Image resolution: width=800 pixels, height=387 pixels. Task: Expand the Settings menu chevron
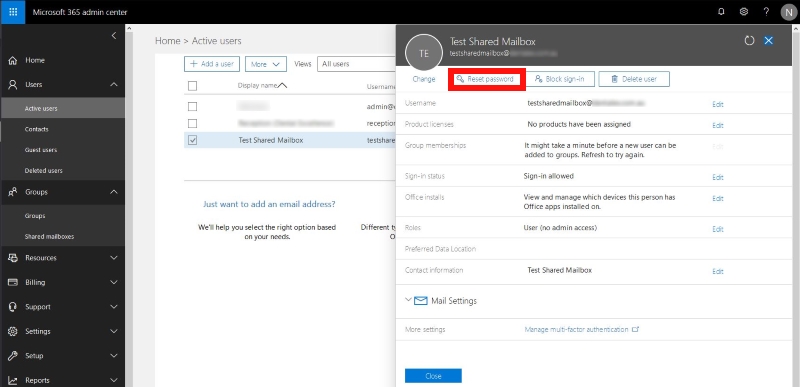point(114,331)
